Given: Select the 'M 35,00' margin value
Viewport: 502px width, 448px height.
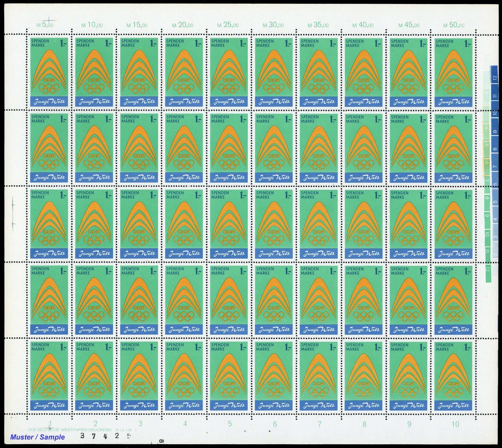Looking at the screenshot, I should (318, 25).
